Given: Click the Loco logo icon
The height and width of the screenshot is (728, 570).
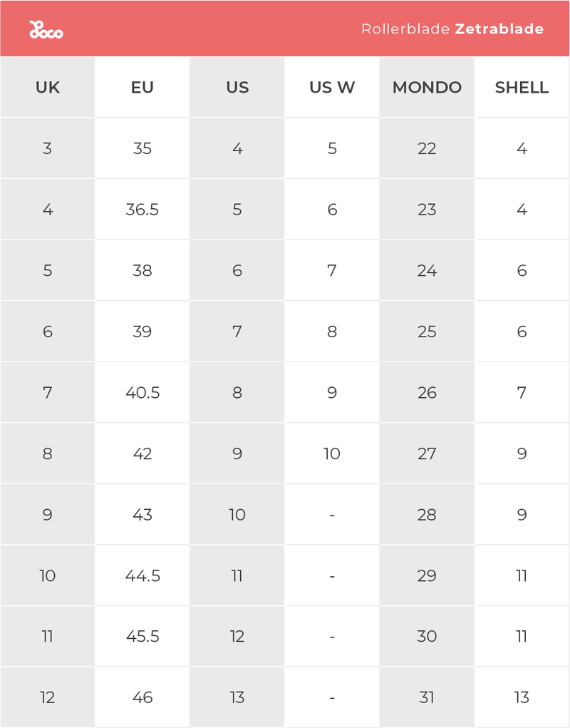Looking at the screenshot, I should coord(46,29).
